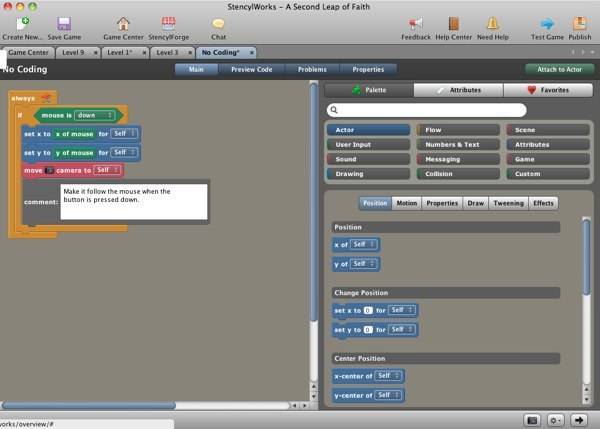Select the User Input category
This screenshot has width=600, height=429.
(368, 145)
